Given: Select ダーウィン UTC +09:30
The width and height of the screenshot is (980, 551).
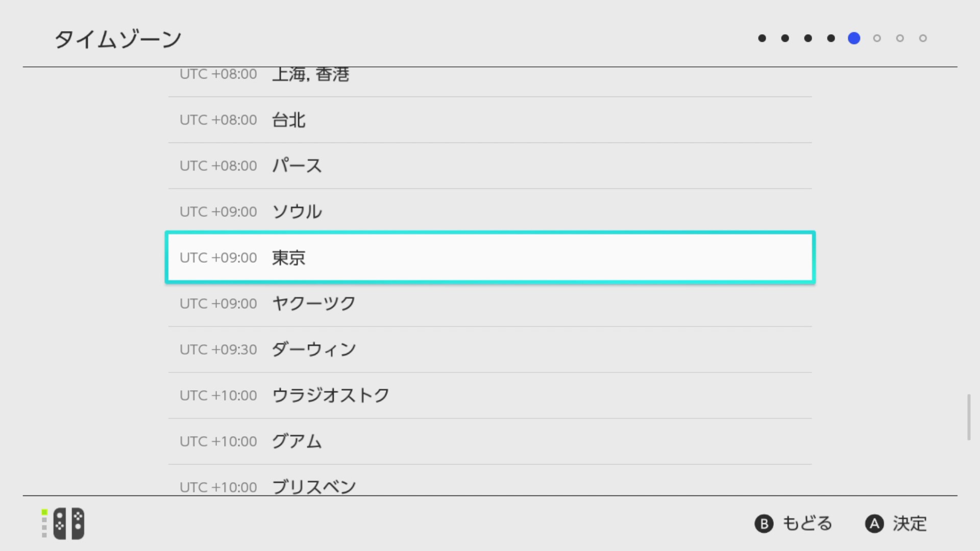Looking at the screenshot, I should point(490,349).
